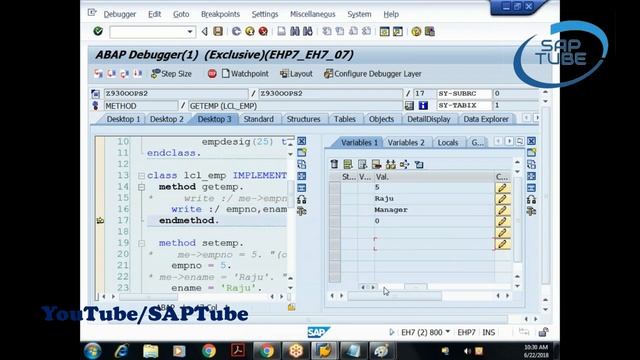The image size is (640, 360).
Task: Click the Step Size button
Action: click(x=171, y=74)
